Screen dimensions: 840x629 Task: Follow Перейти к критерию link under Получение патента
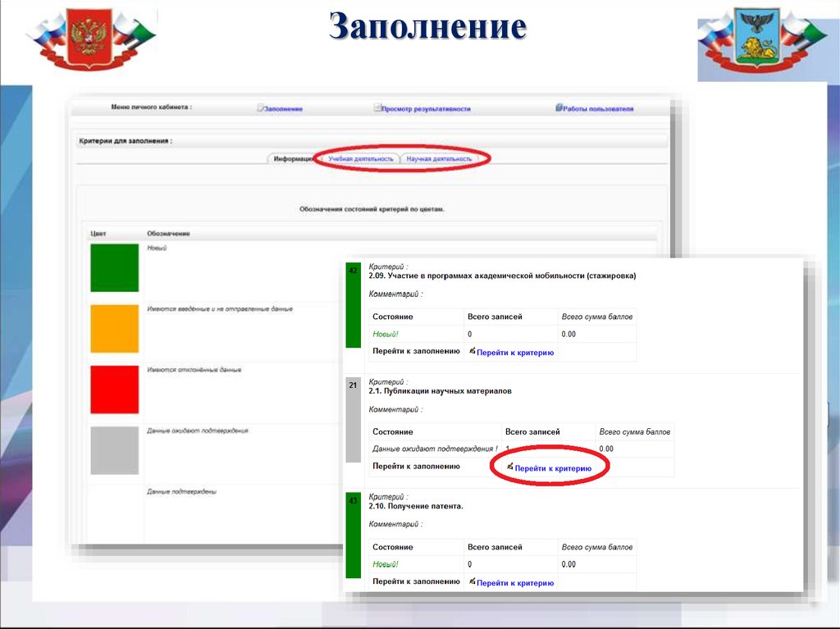[x=515, y=583]
